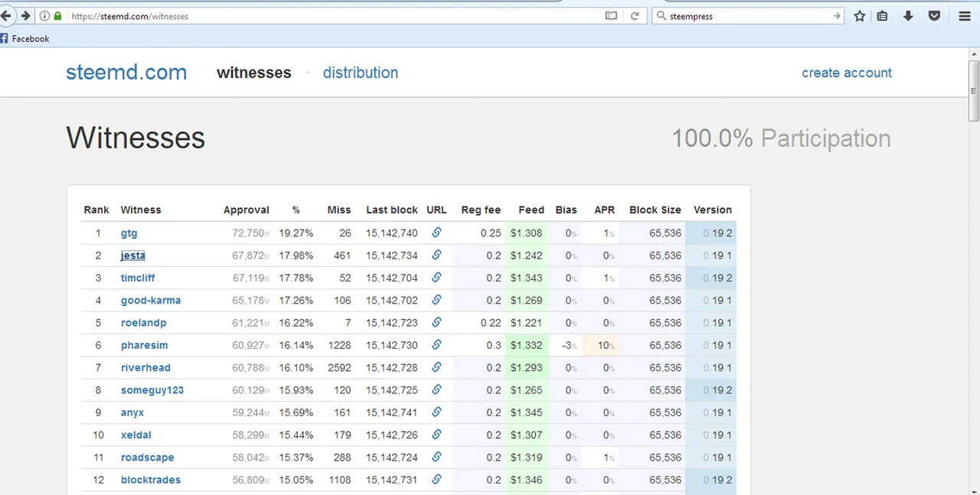Select roelandp's reg fee 0.22
This screenshot has width=980, height=495.
(491, 322)
